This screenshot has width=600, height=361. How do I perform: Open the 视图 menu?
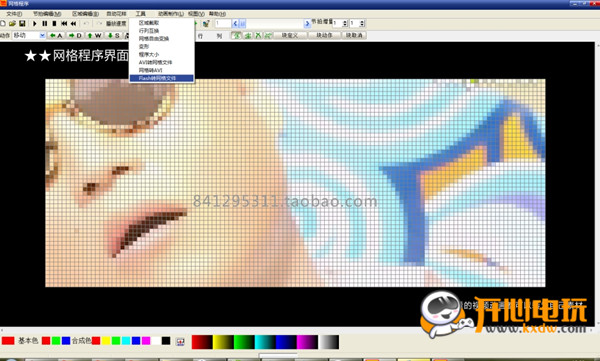point(196,14)
